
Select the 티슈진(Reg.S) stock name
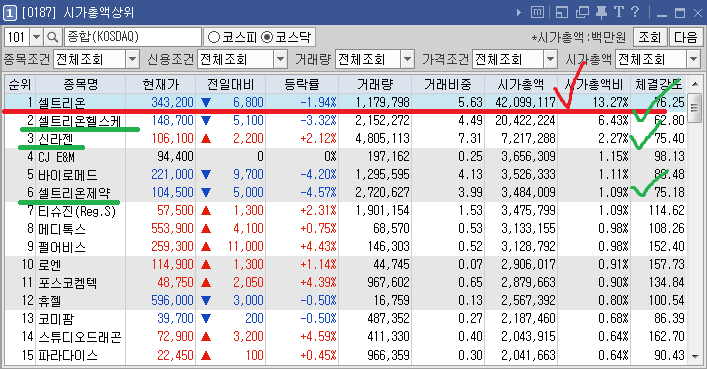[x=77, y=211]
